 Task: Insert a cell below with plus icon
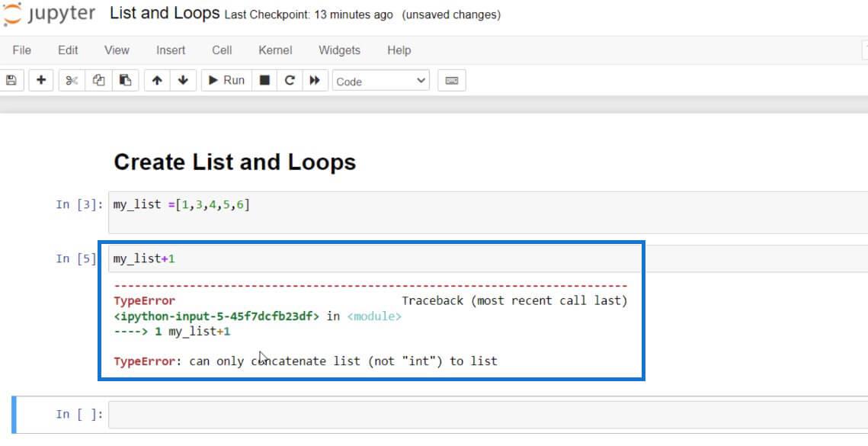coord(41,80)
